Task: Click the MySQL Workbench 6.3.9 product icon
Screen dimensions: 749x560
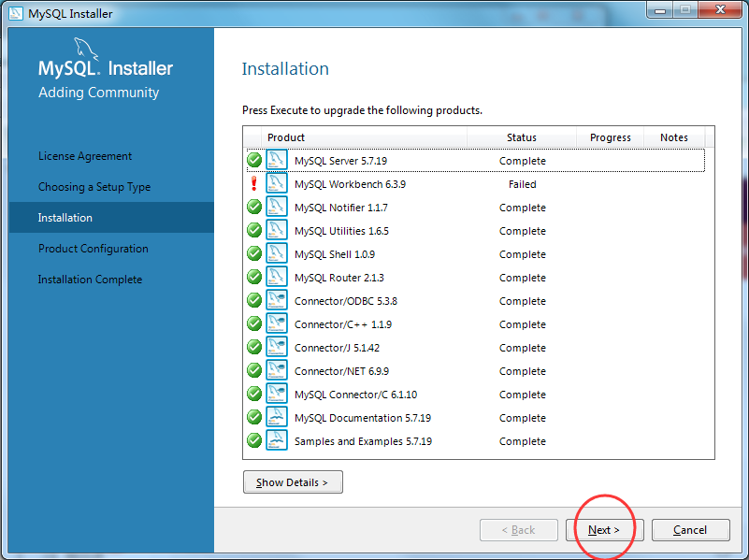Action: pos(277,183)
